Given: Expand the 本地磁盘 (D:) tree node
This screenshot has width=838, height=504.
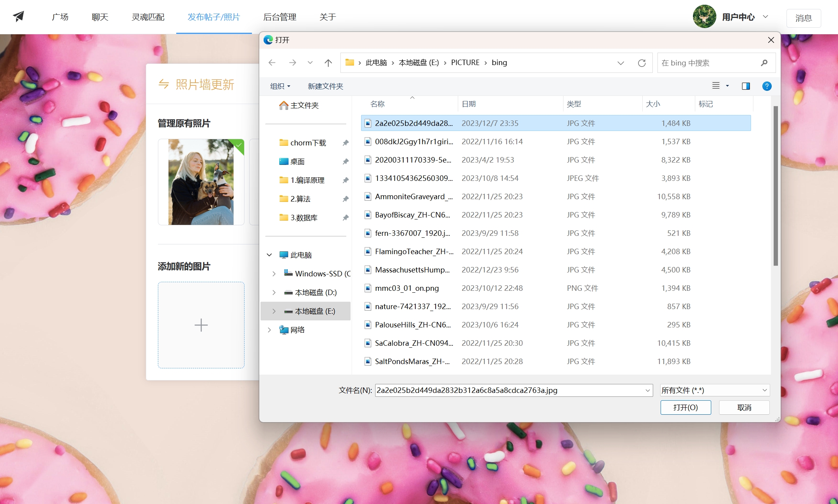Looking at the screenshot, I should (274, 292).
